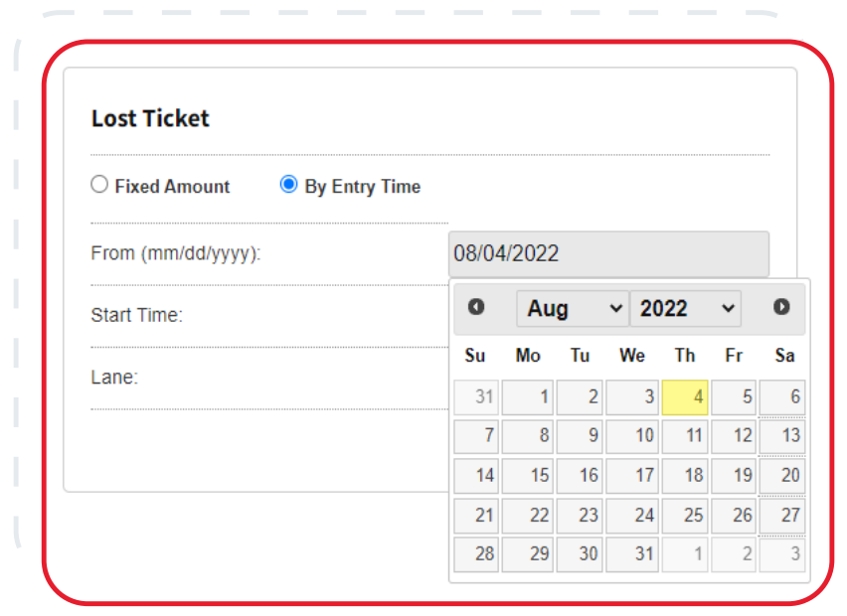
Task: Click the From date input field
Action: click(608, 253)
